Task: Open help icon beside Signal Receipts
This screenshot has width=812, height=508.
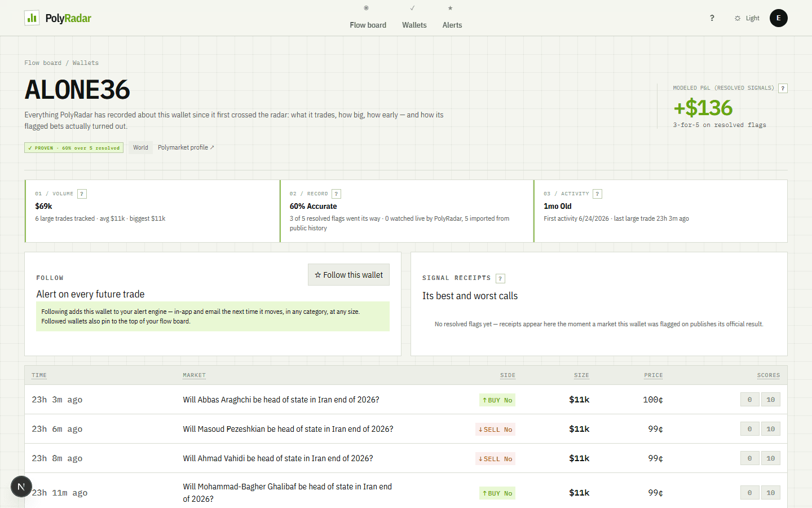Action: tap(500, 278)
